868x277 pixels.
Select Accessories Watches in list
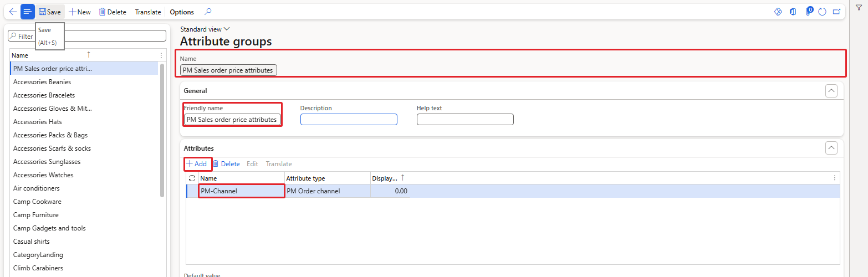tap(84, 175)
